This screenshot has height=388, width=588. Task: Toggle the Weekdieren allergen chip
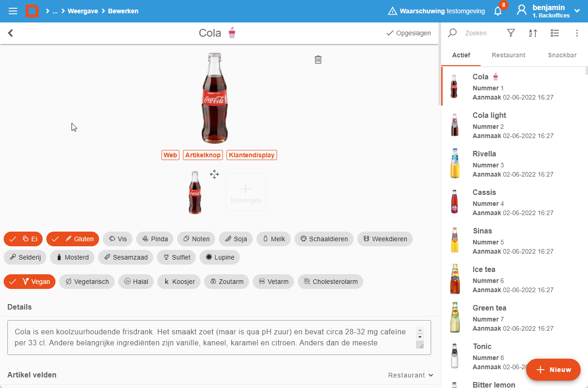click(385, 239)
